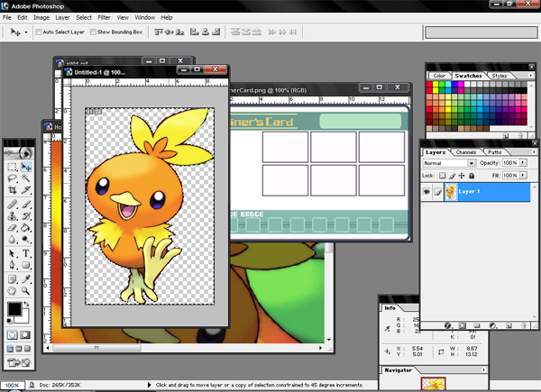The height and width of the screenshot is (392, 541).
Task: Open the File menu
Action: pos(7,18)
